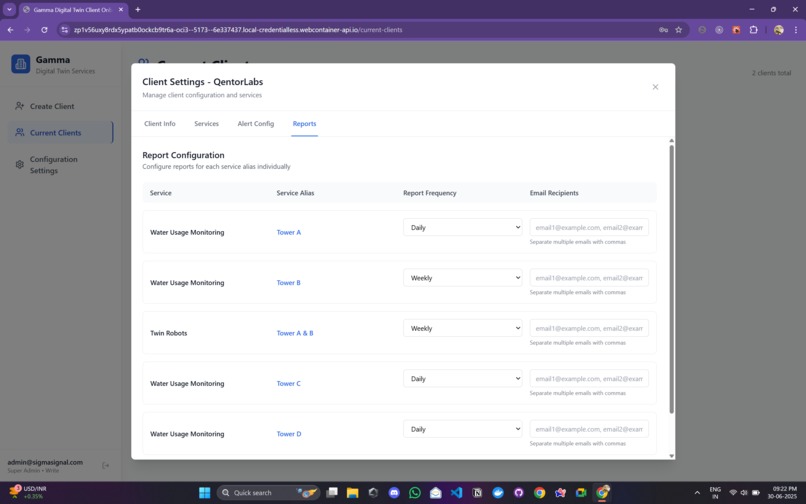Open the tab search dropdown arrow

(9, 9)
